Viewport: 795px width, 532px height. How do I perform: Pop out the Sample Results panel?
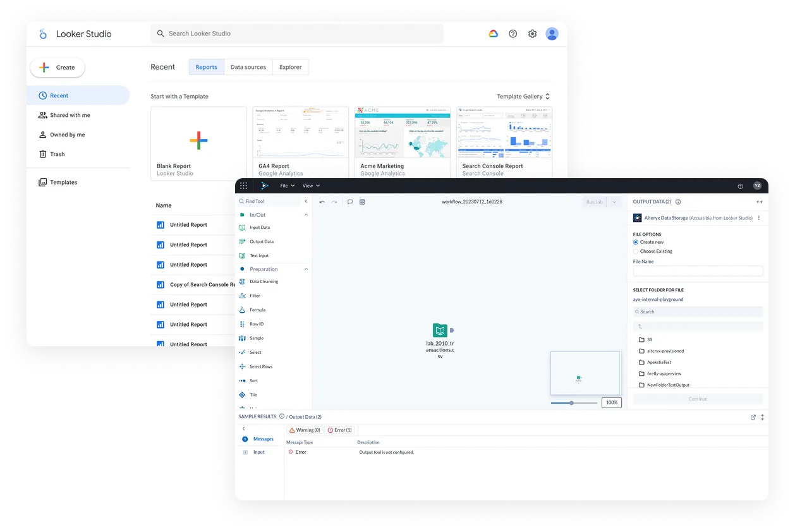(x=753, y=417)
